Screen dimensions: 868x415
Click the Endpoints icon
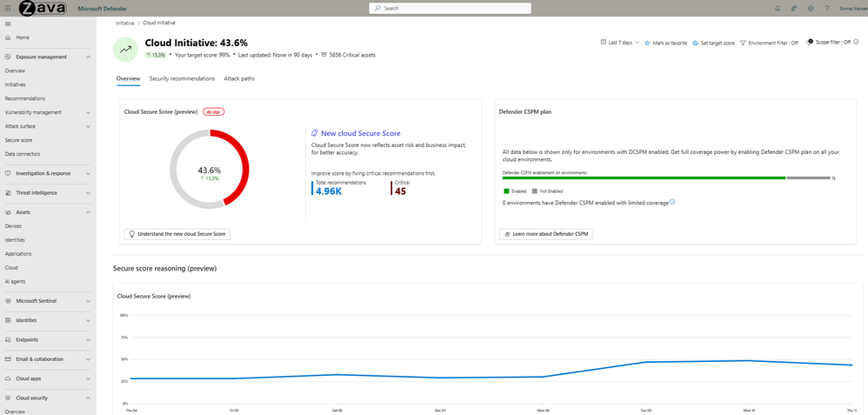tap(8, 339)
